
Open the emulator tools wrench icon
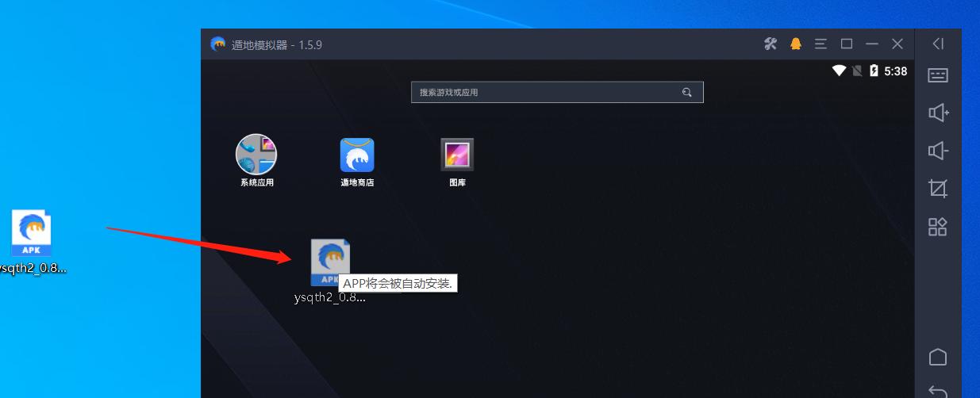[771, 44]
